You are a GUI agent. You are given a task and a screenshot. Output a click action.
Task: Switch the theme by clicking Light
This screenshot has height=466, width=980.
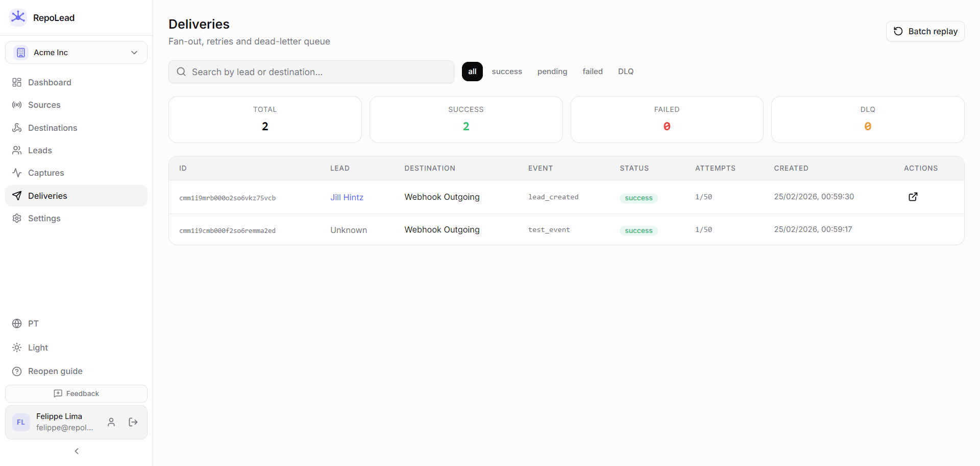37,347
